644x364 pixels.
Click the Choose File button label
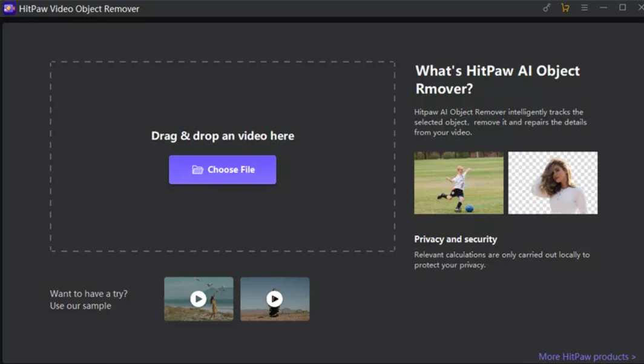[231, 170]
